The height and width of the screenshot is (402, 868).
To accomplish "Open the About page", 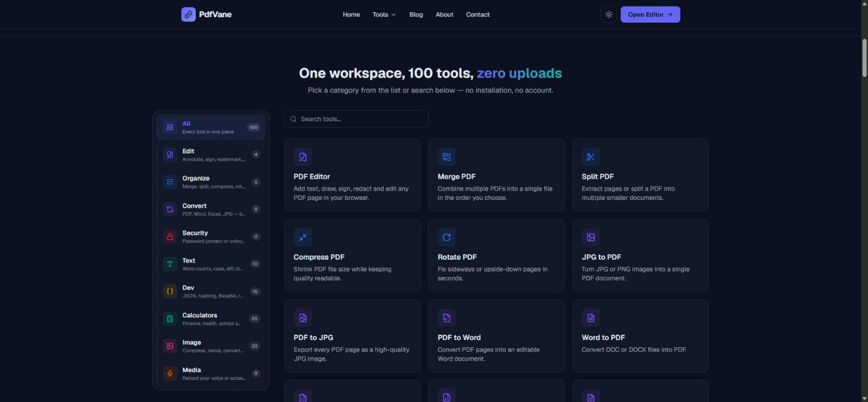I will point(445,14).
